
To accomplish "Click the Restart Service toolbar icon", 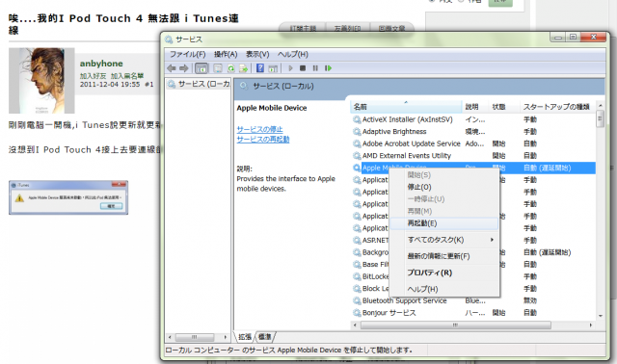I will (328, 68).
